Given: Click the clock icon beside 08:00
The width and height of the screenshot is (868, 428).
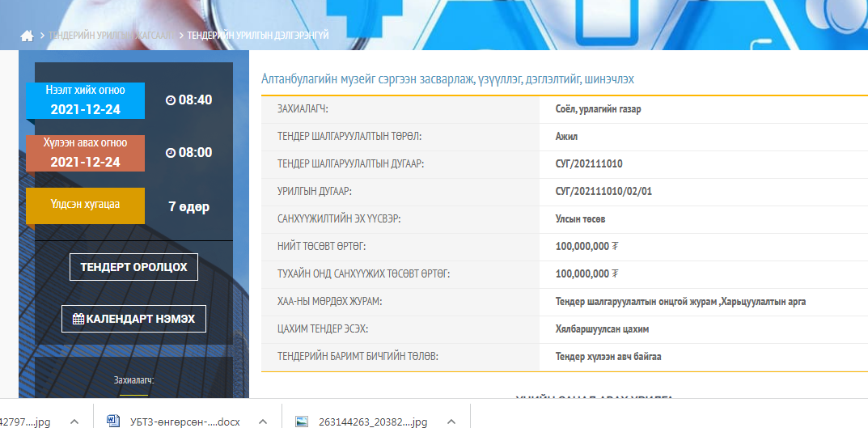Looking at the screenshot, I should (170, 153).
